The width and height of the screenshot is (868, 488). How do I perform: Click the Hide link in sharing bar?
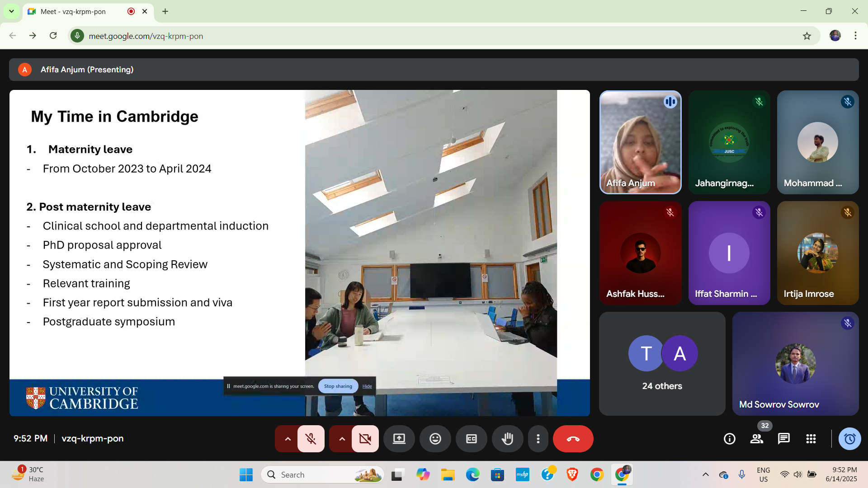(x=367, y=386)
